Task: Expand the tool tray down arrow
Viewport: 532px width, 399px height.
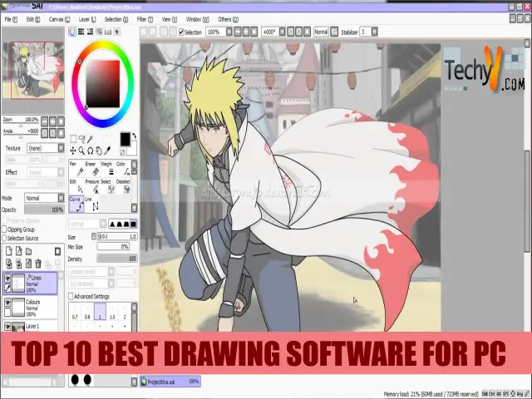Action: click(135, 208)
